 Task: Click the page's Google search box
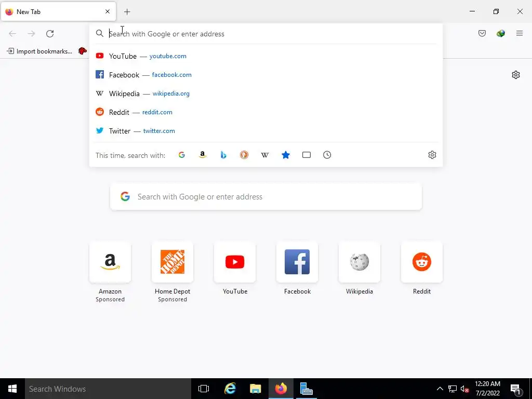265,197
